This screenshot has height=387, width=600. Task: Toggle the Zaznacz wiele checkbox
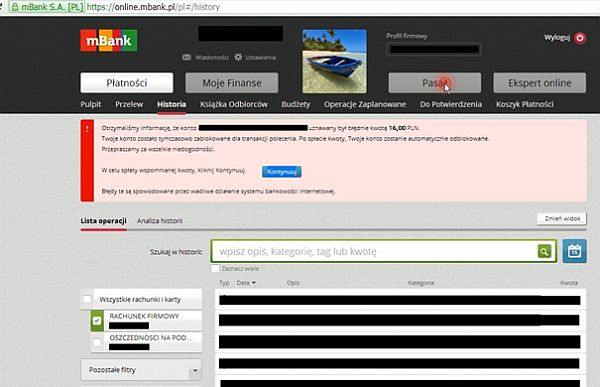click(215, 269)
